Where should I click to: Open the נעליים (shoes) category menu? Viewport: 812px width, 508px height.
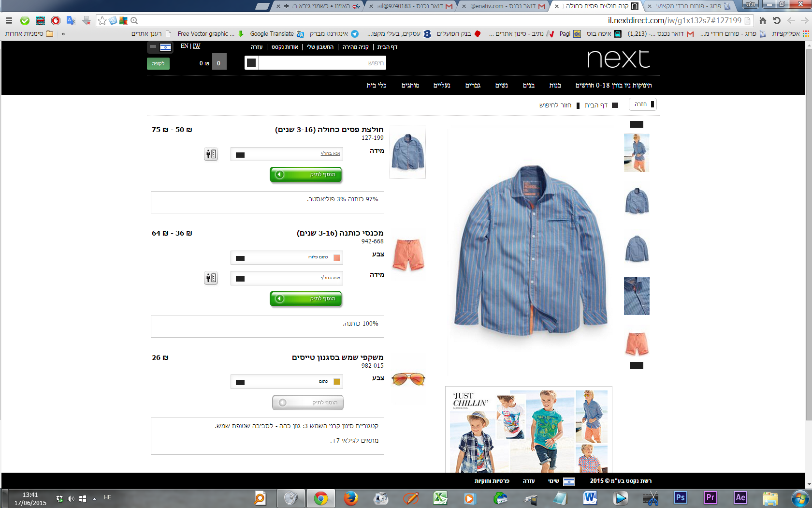442,86
